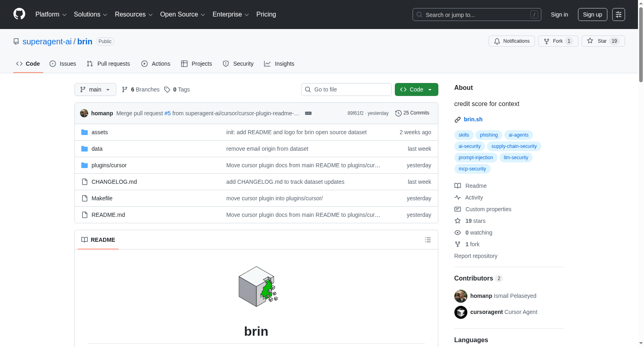Click homanp avatar in commit bar
This screenshot has height=347, width=644.
tap(84, 113)
